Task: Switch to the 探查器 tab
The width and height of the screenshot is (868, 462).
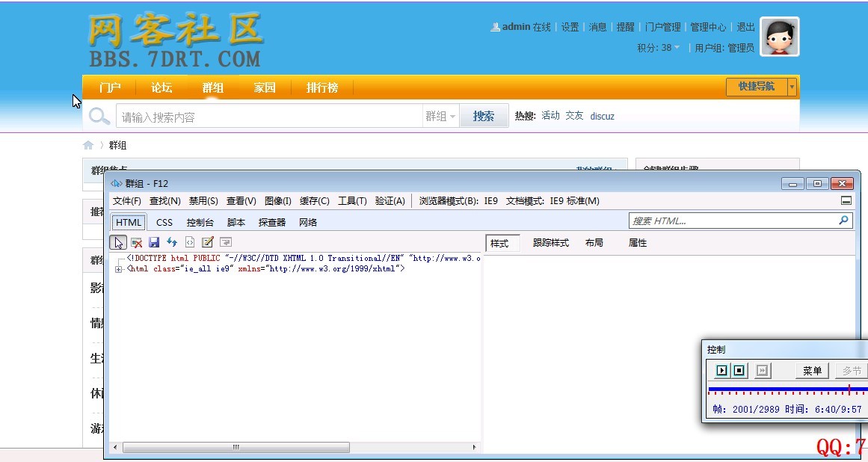Action: click(x=272, y=223)
